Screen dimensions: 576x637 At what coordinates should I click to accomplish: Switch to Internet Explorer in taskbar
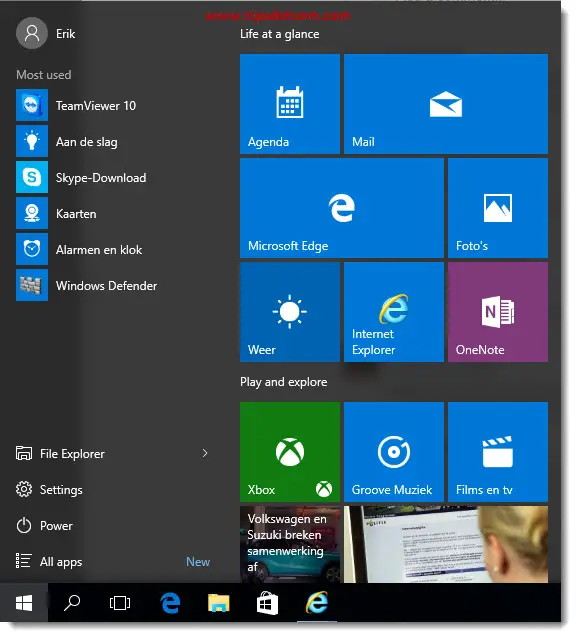[x=317, y=603]
